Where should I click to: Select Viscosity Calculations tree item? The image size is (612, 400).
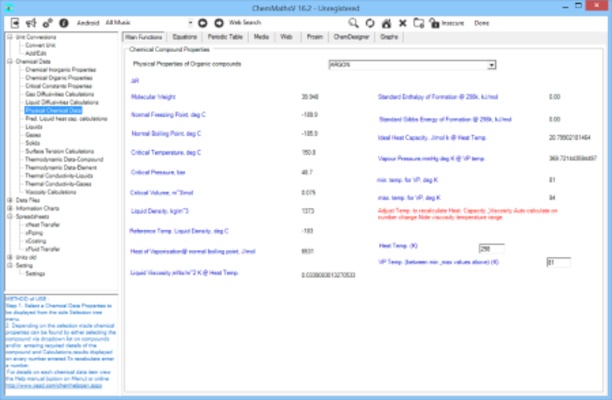click(x=50, y=192)
